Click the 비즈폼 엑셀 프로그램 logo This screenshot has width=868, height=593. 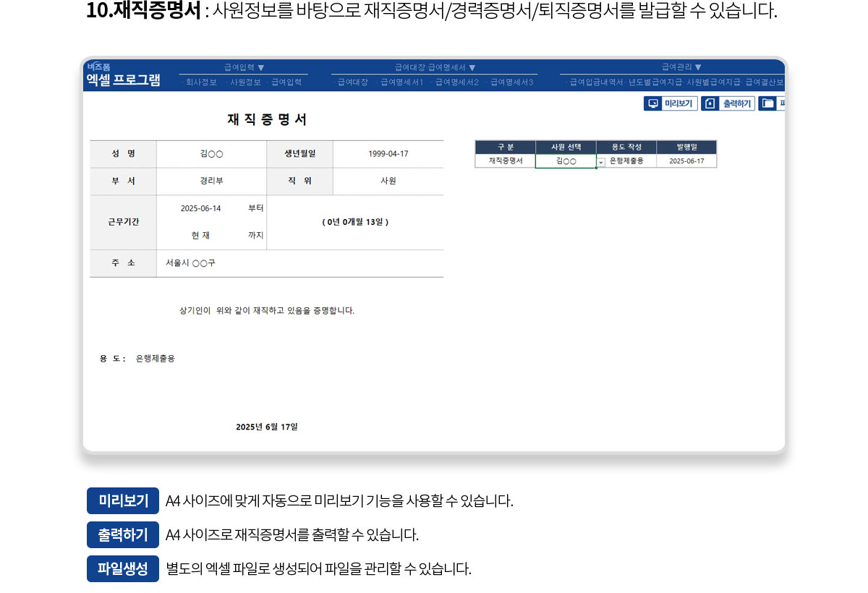click(x=122, y=75)
